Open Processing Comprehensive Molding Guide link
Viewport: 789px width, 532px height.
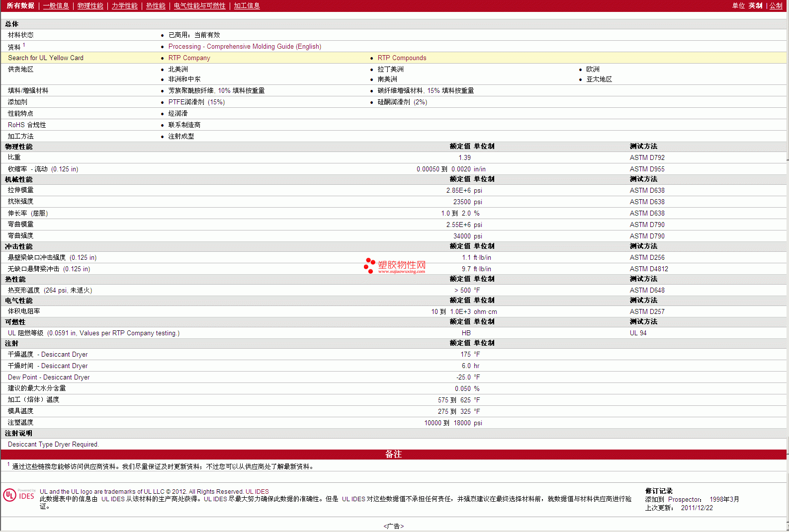pos(245,47)
